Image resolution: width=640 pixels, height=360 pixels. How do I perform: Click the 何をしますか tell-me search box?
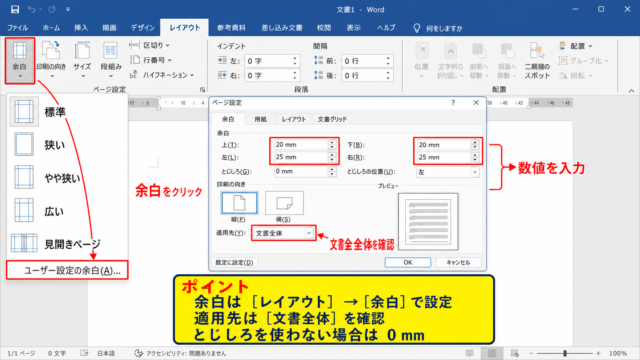438,28
